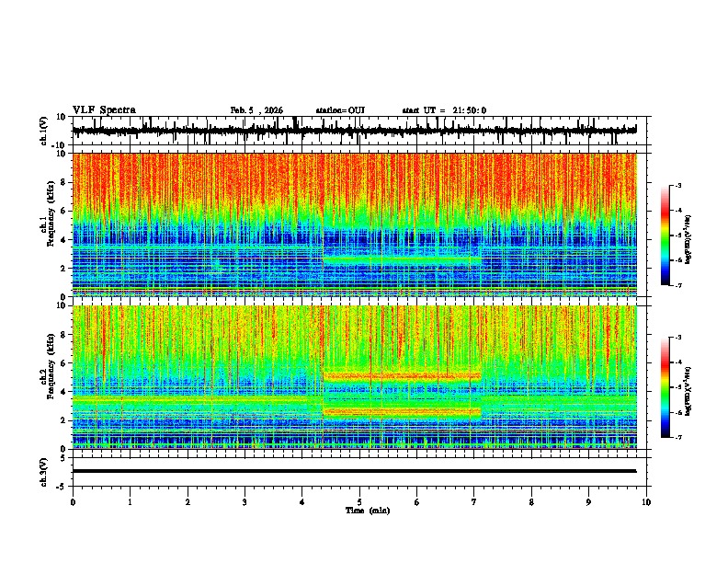Image resolution: width=728 pixels, height=563 pixels.
Task: Click the time axis tick label "2"
Action: click(188, 502)
